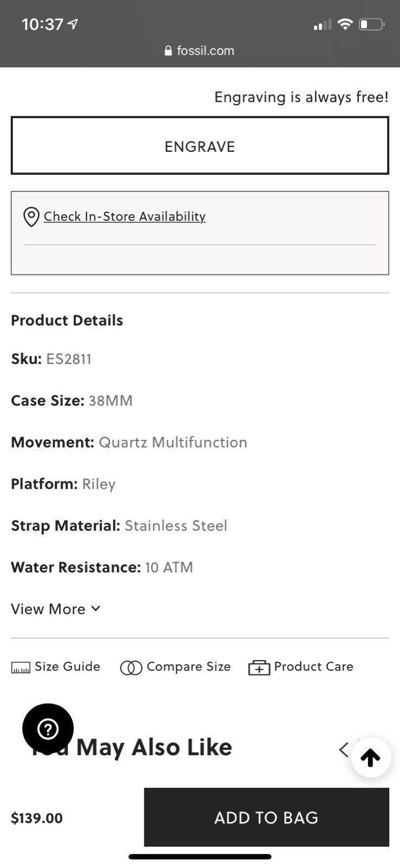The image size is (400, 868).
Task: Expand View More product details
Action: tap(56, 609)
